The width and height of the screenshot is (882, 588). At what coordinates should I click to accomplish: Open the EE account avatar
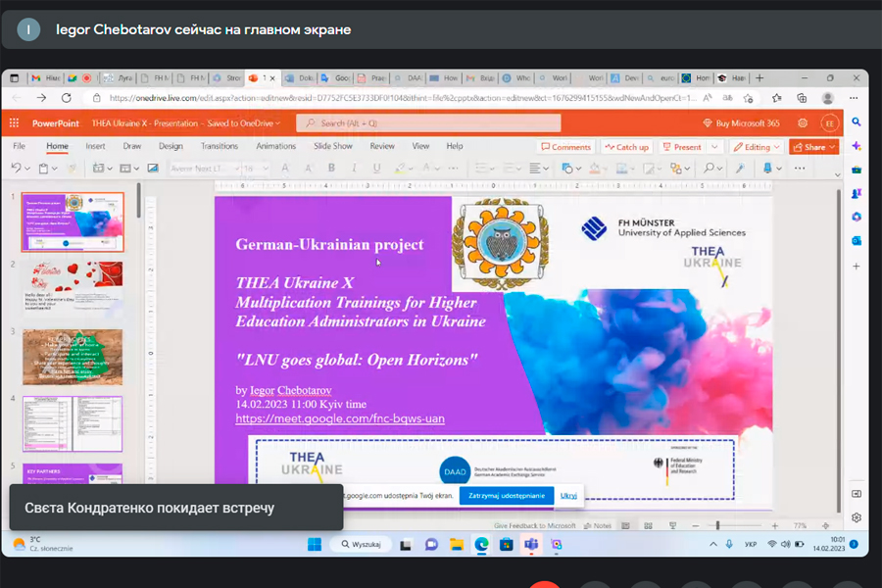(x=829, y=123)
